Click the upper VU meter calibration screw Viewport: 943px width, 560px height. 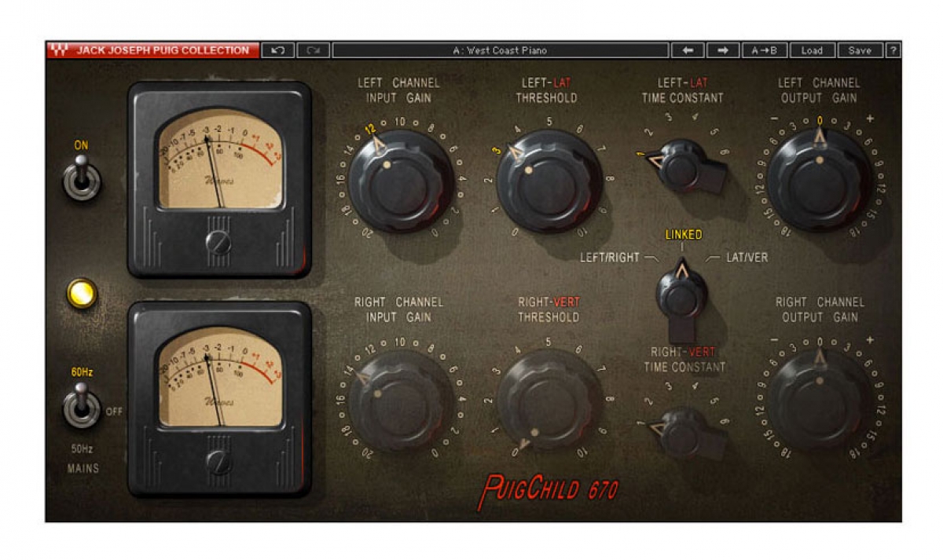click(219, 243)
